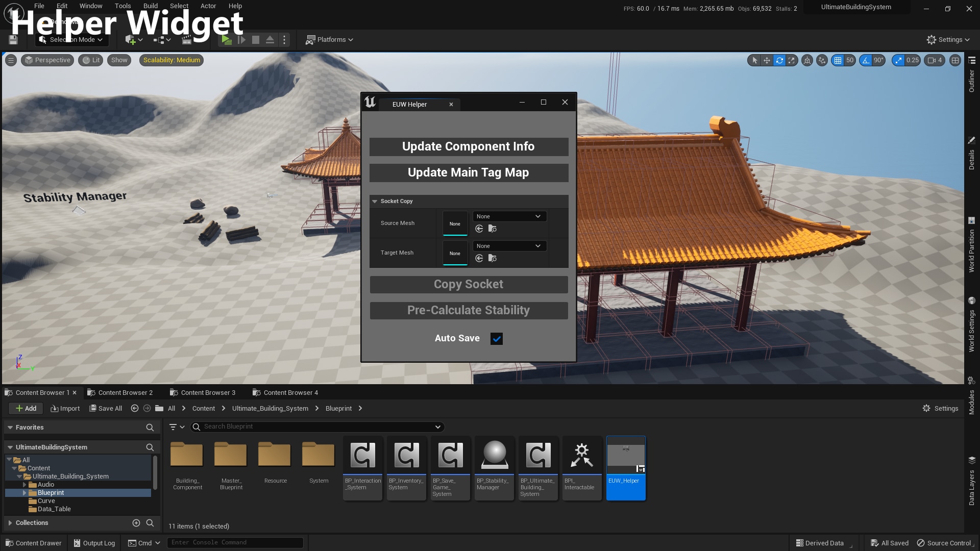This screenshot has height=551, width=980.
Task: Toggle the Auto Save checkbox
Action: coord(496,339)
